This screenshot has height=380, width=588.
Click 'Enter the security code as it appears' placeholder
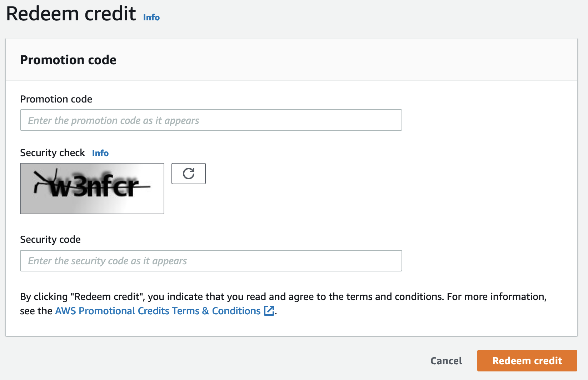[108, 261]
